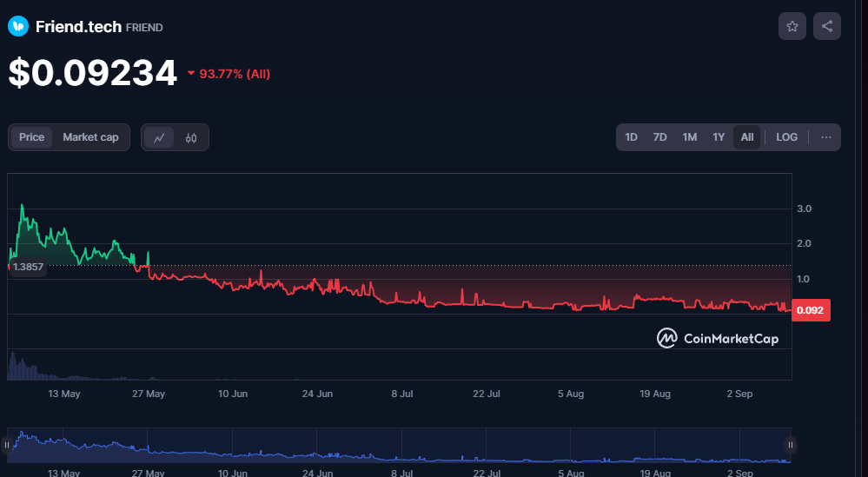
Task: Click the Friend.tech coin name
Action: (x=78, y=27)
